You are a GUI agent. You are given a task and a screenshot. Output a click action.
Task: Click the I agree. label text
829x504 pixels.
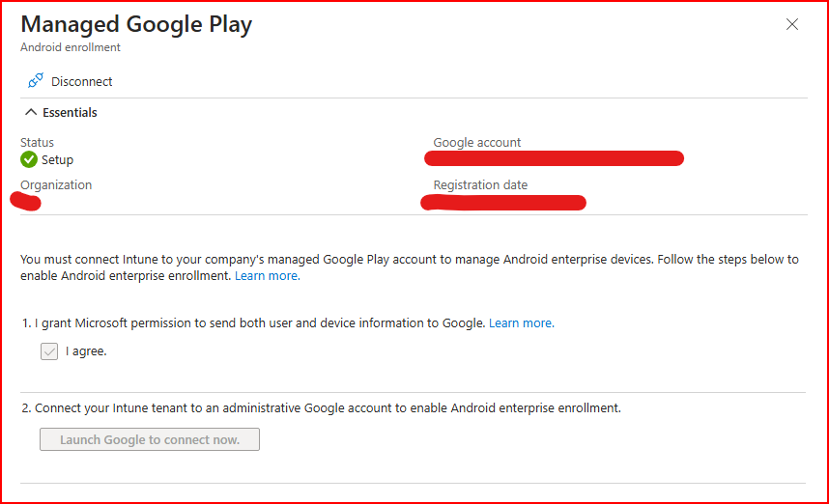point(86,351)
